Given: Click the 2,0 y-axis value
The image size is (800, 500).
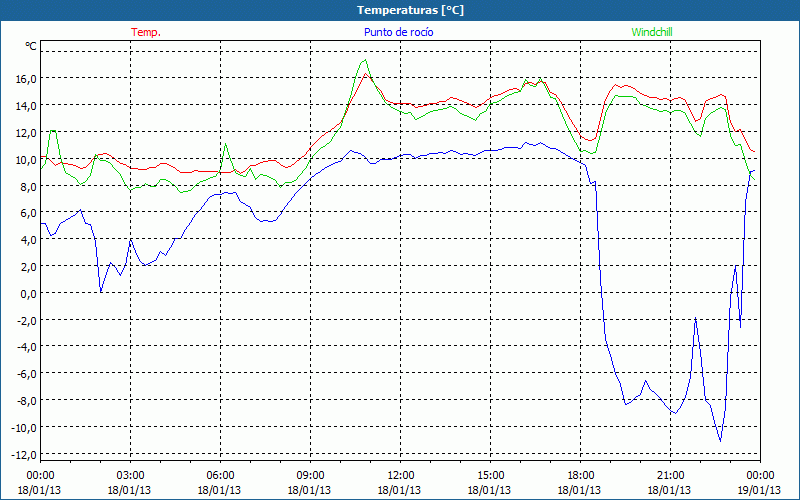Looking at the screenshot, I should pyautogui.click(x=28, y=266).
